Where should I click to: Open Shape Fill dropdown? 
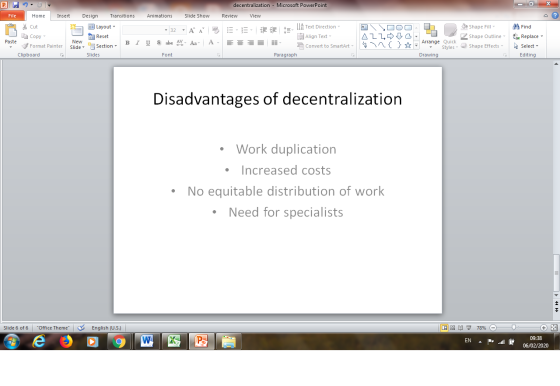tap(478, 27)
